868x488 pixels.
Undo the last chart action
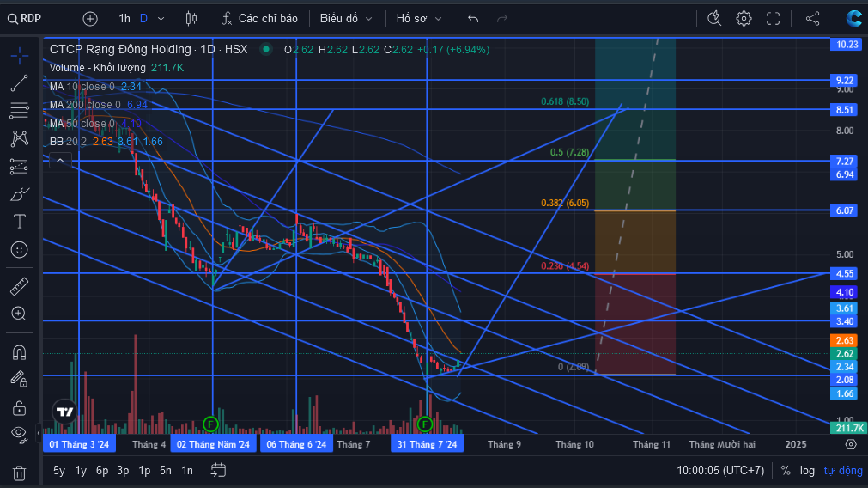click(473, 19)
